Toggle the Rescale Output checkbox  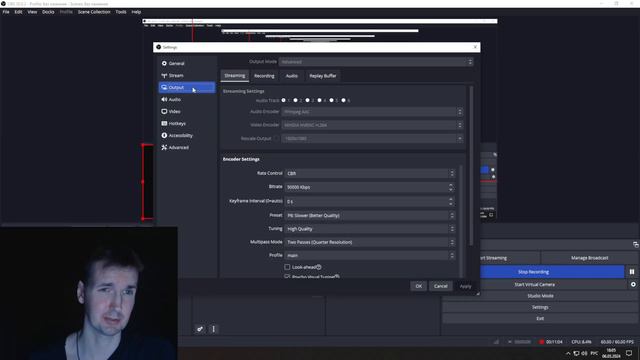point(277,138)
